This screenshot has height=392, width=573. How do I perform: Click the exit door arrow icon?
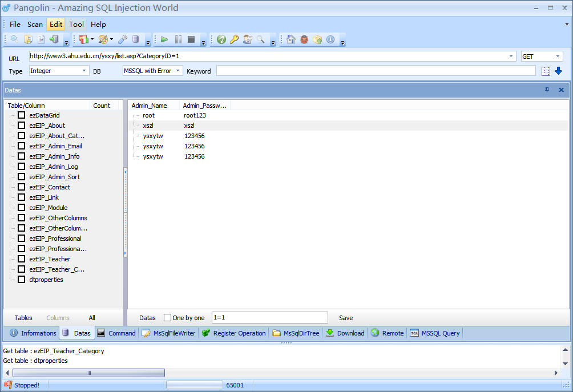[x=54, y=39]
